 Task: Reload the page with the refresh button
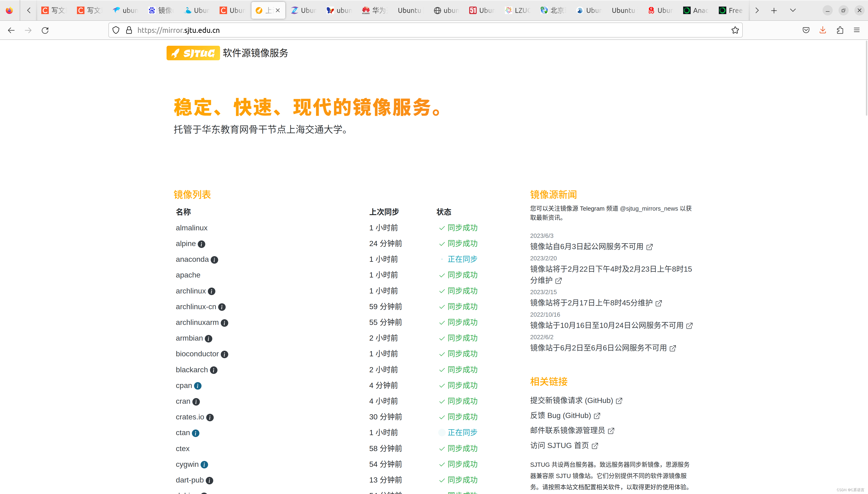coord(45,30)
